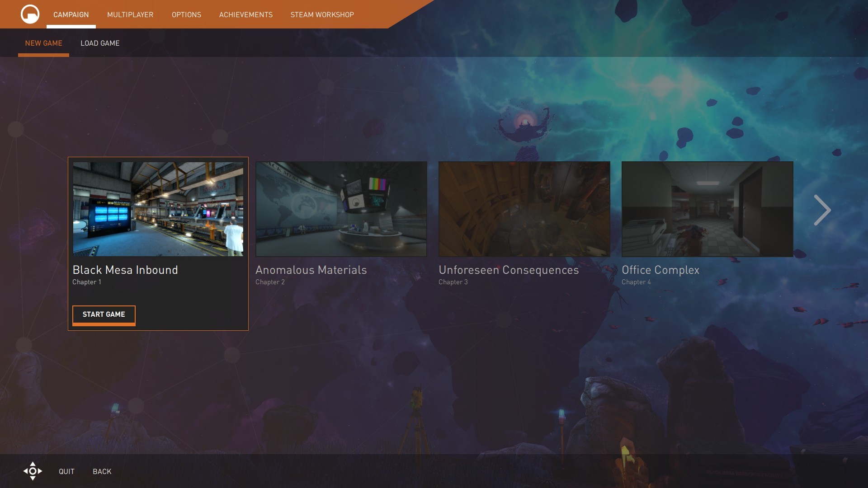This screenshot has height=488, width=868.
Task: Click the Anomalous Materials title text
Action: [311, 270]
